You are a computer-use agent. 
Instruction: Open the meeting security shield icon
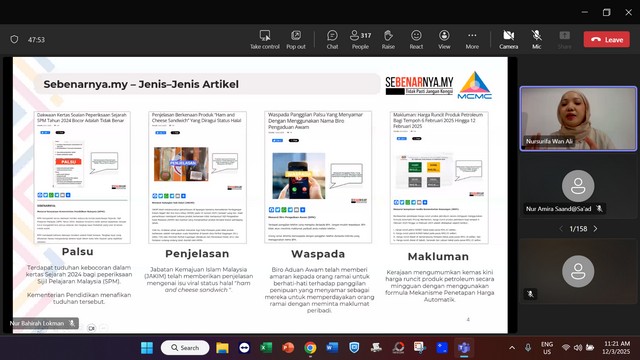pyautogui.click(x=14, y=40)
